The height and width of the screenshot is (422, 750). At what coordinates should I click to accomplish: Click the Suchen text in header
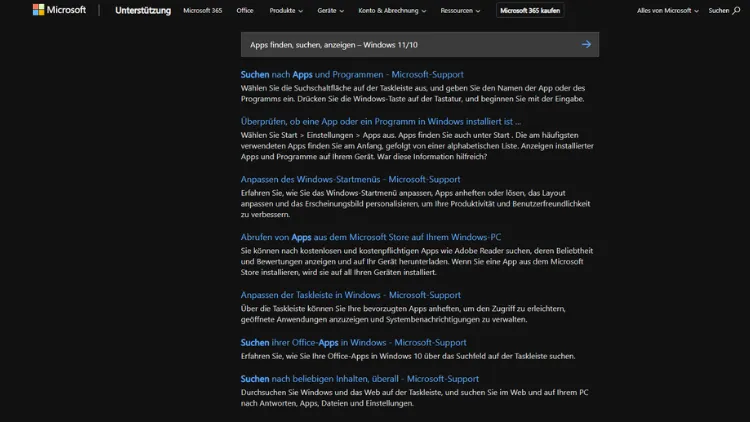pos(718,11)
